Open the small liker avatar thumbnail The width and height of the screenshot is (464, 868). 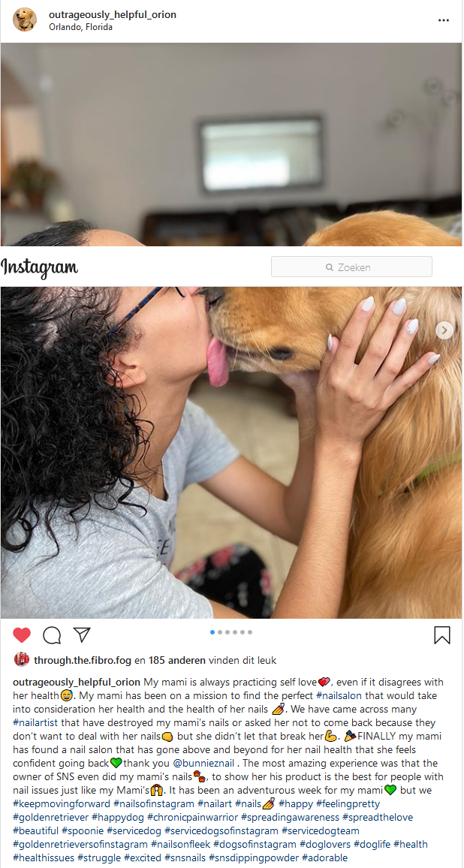pos(22,659)
